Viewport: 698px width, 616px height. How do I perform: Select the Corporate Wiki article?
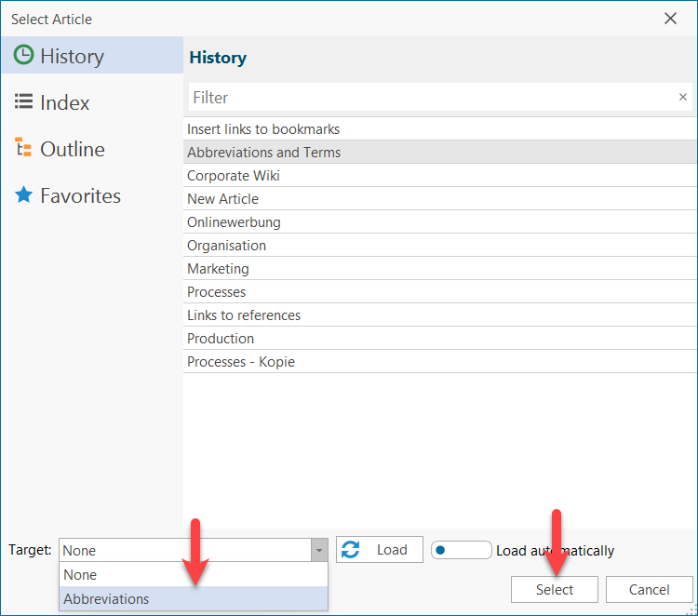(x=234, y=176)
